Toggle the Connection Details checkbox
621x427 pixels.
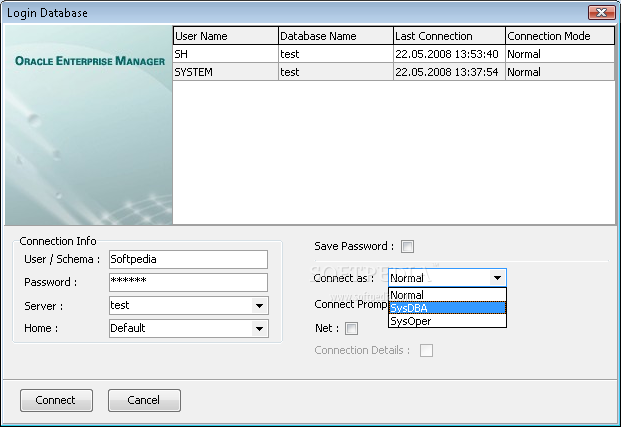tap(426, 350)
